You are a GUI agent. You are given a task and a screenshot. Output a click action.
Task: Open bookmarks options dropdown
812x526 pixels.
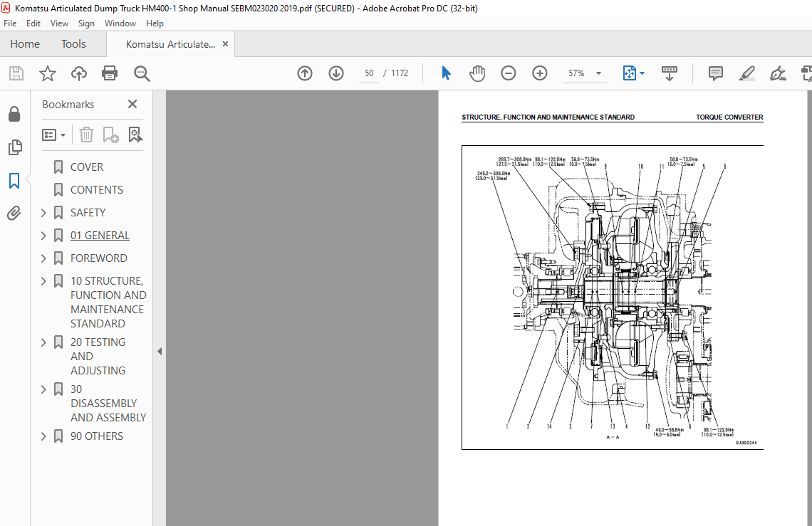tap(54, 135)
